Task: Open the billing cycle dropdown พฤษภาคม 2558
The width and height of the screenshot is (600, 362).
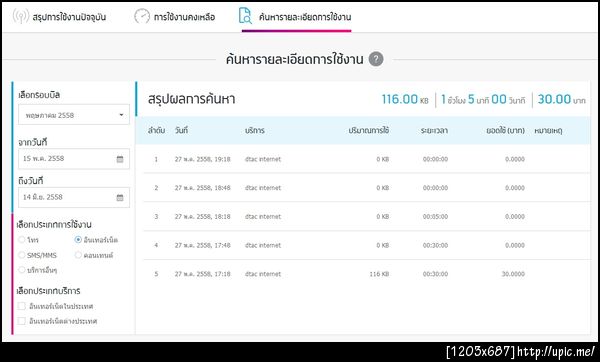Action: click(74, 115)
